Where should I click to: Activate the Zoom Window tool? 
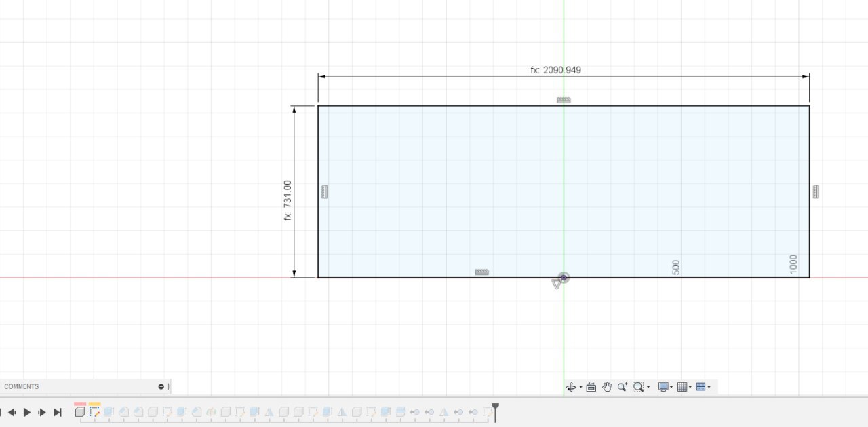[x=638, y=387]
